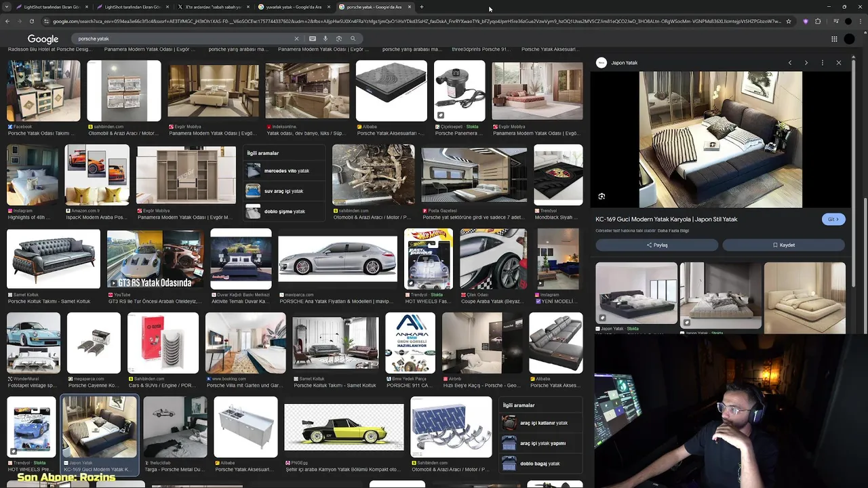Save the image with Kaydet button
This screenshot has height=488, width=868.
tap(783, 245)
